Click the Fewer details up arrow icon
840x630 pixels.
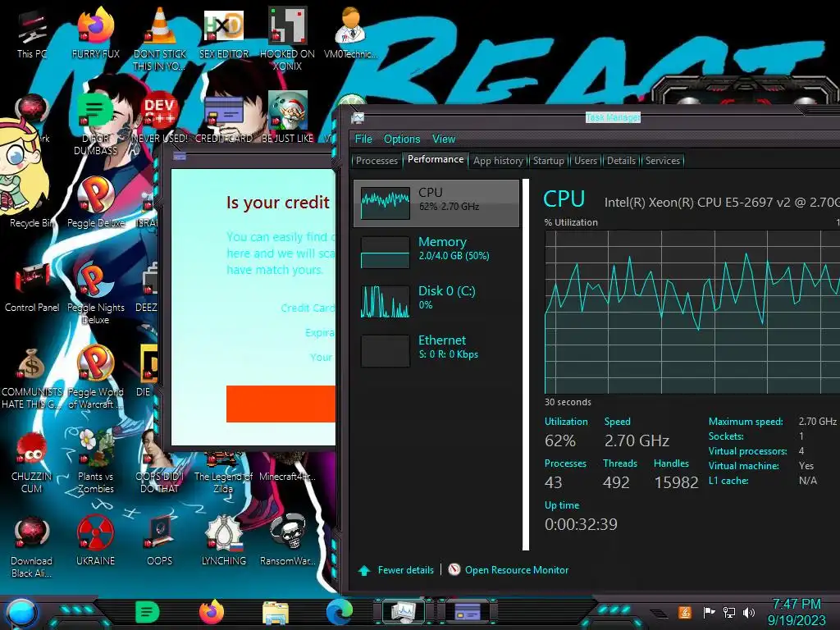point(364,571)
